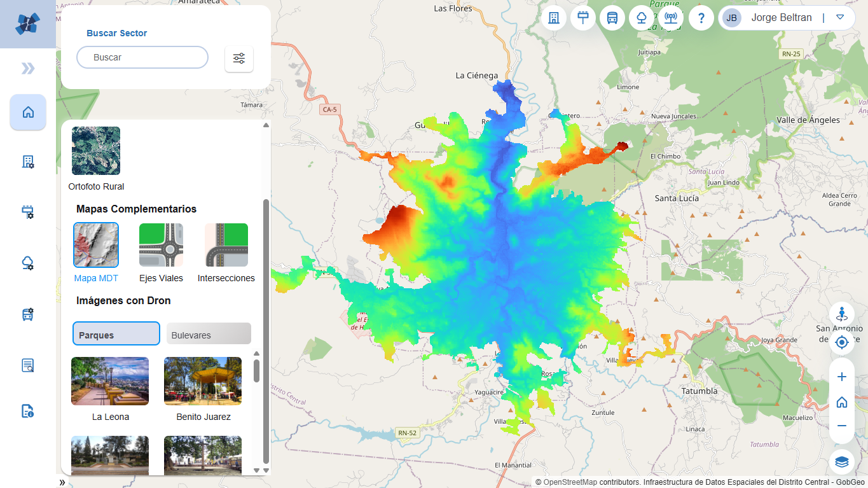Open the help question mark button

pyautogui.click(x=701, y=18)
